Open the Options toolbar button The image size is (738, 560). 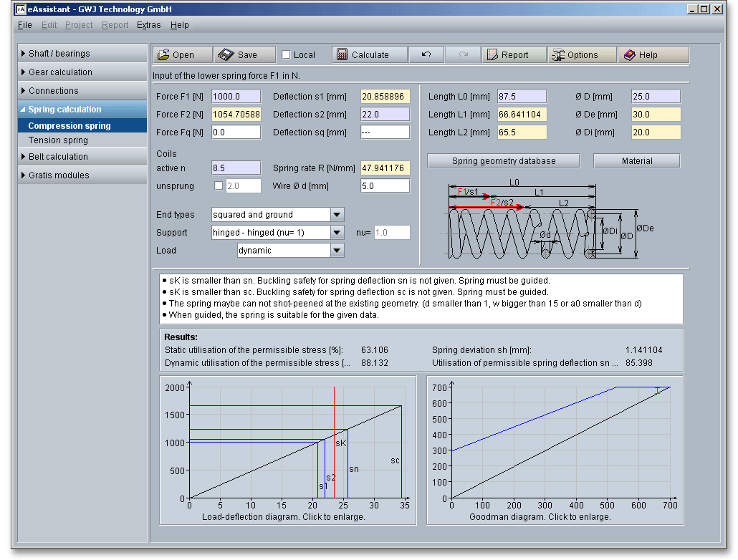click(x=582, y=55)
